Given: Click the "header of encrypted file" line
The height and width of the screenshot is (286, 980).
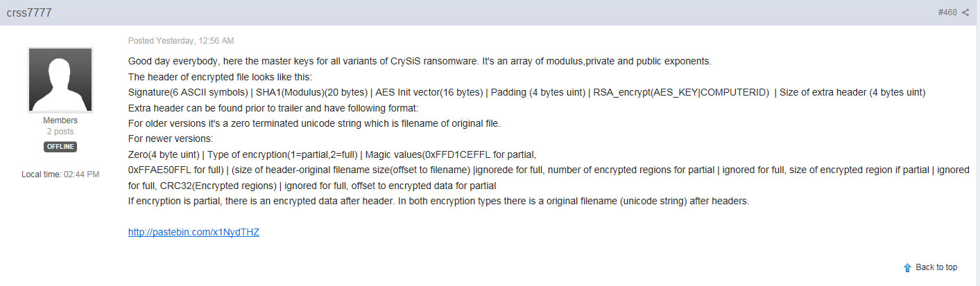Looking at the screenshot, I should [x=221, y=77].
